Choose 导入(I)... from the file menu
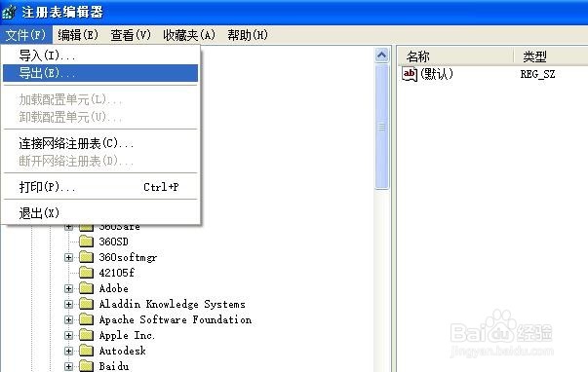The image size is (588, 372). pyautogui.click(x=100, y=56)
